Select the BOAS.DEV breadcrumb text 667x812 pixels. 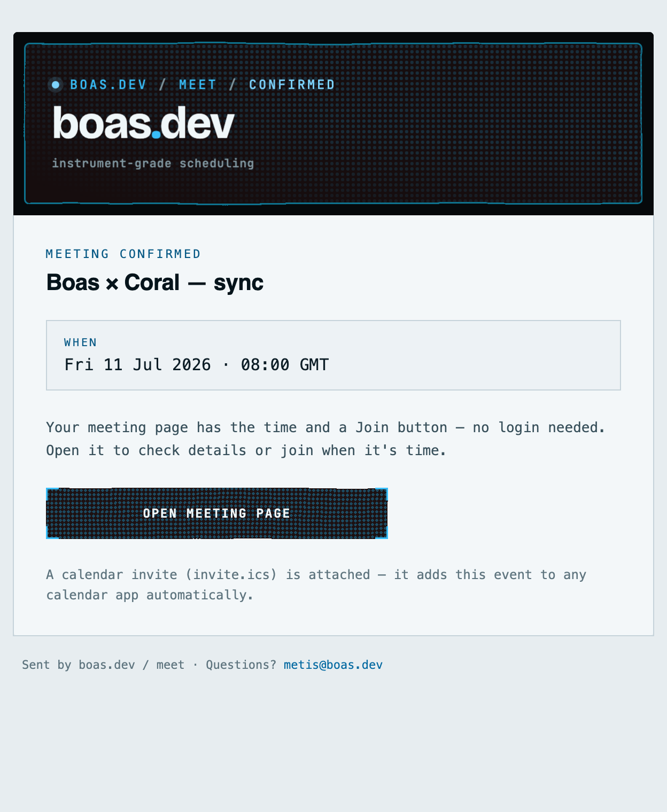click(108, 85)
